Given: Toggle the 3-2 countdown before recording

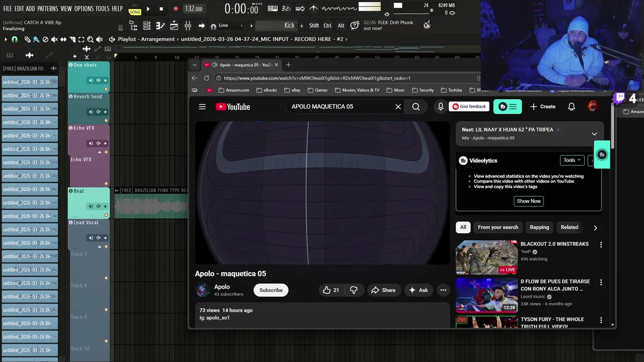Looking at the screenshot, I should tap(286, 9).
